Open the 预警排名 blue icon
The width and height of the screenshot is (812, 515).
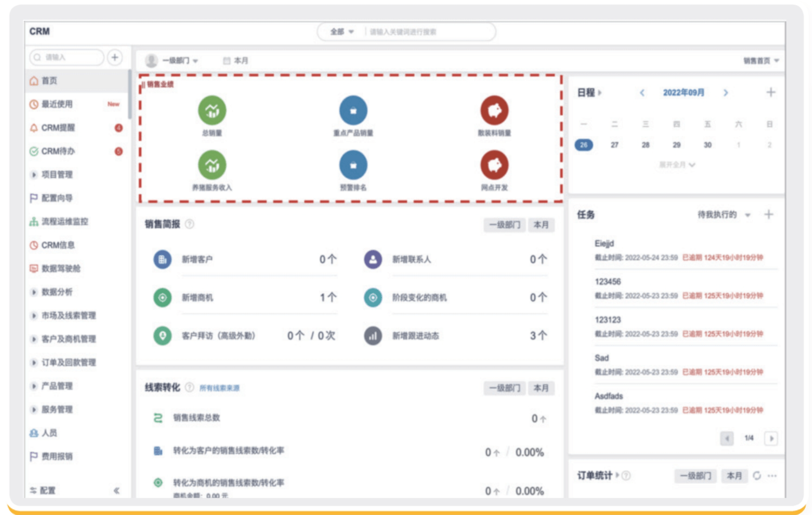pos(353,165)
